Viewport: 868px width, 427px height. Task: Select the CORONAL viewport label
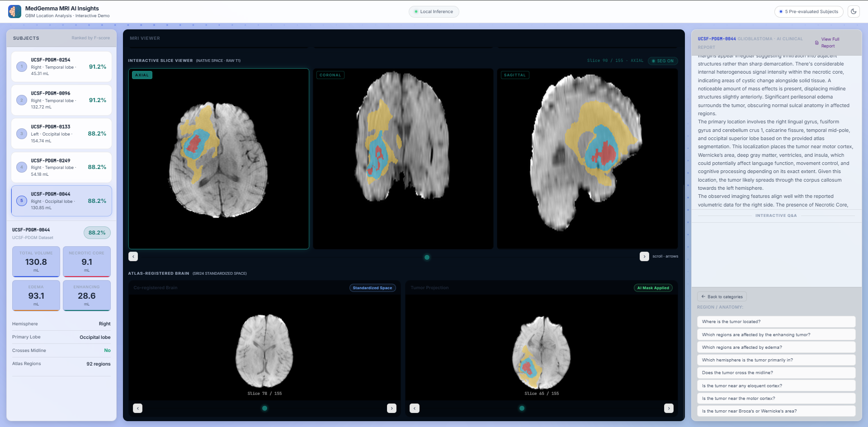(x=330, y=75)
